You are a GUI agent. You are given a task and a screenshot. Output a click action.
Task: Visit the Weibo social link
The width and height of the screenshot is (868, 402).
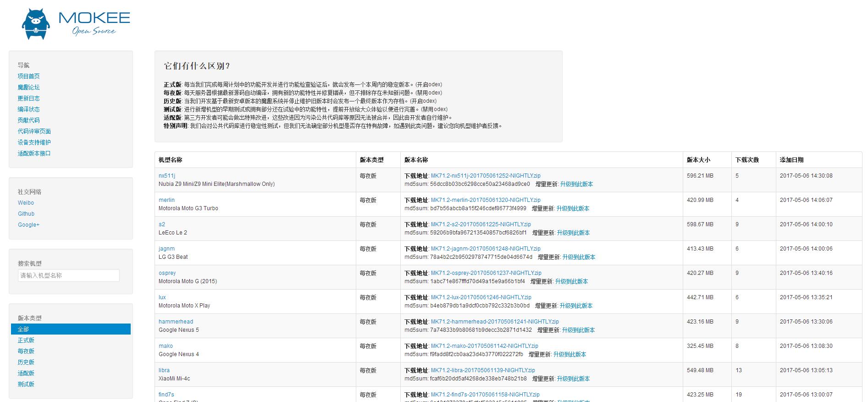(26, 203)
